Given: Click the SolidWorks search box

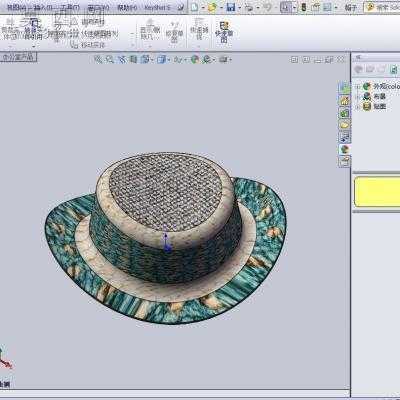Looking at the screenshot, I should coord(382,7).
